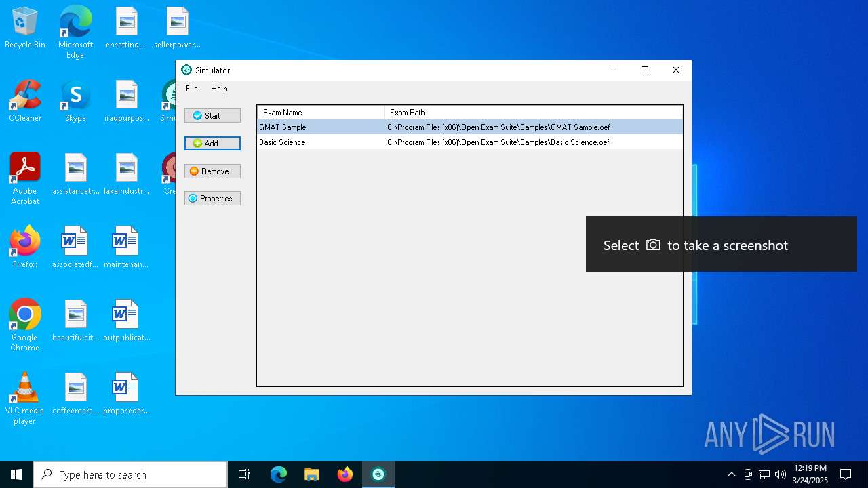This screenshot has height=488, width=868.
Task: Maximize the Simulator window
Action: (x=645, y=70)
